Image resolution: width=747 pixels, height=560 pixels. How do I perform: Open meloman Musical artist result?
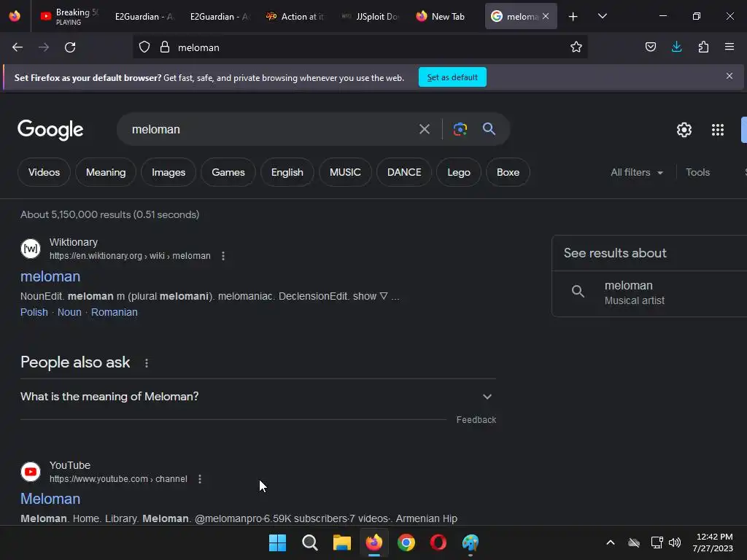coord(649,293)
